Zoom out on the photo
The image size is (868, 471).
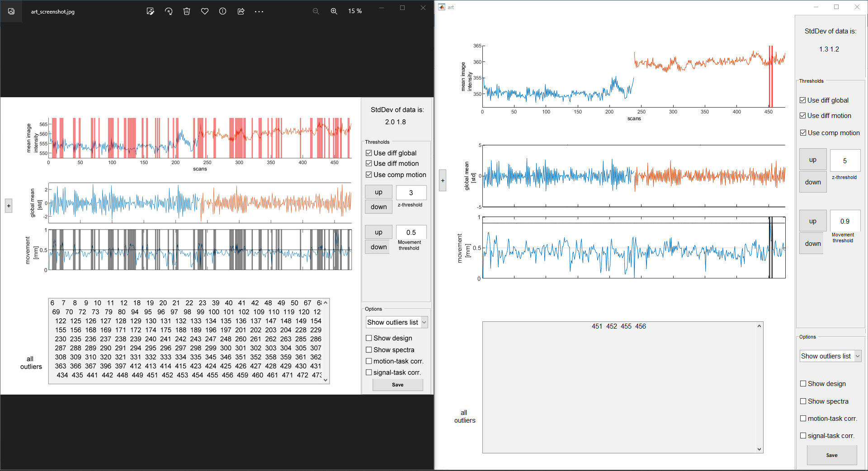(316, 11)
